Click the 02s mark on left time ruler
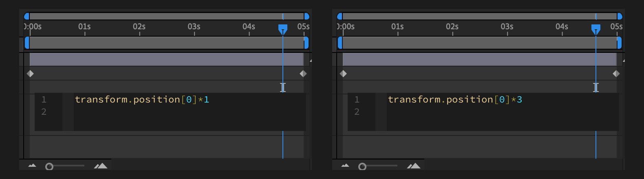The width and height of the screenshot is (644, 179). tap(139, 27)
